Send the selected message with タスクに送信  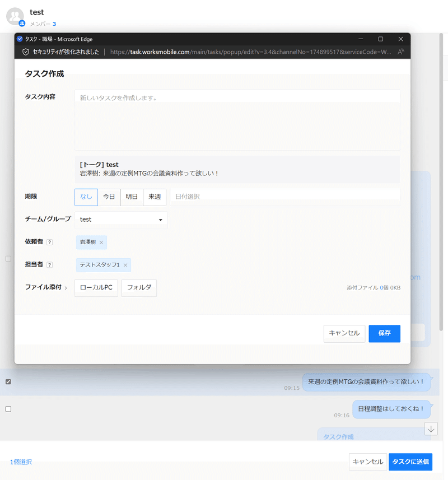click(410, 462)
